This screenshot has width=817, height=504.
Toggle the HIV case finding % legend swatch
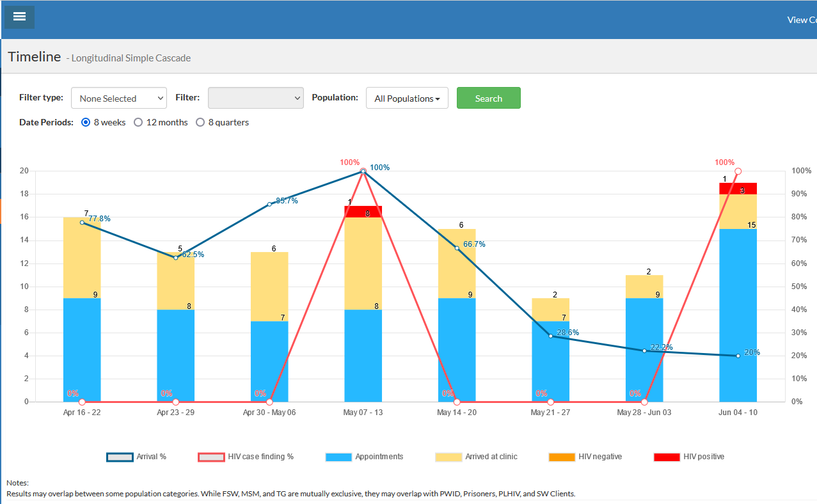click(x=211, y=457)
